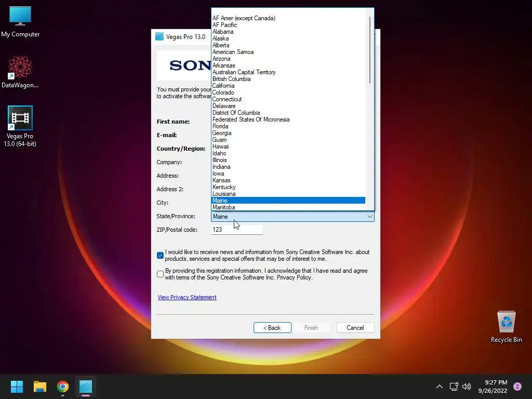Select Iowa from the list

(x=288, y=174)
